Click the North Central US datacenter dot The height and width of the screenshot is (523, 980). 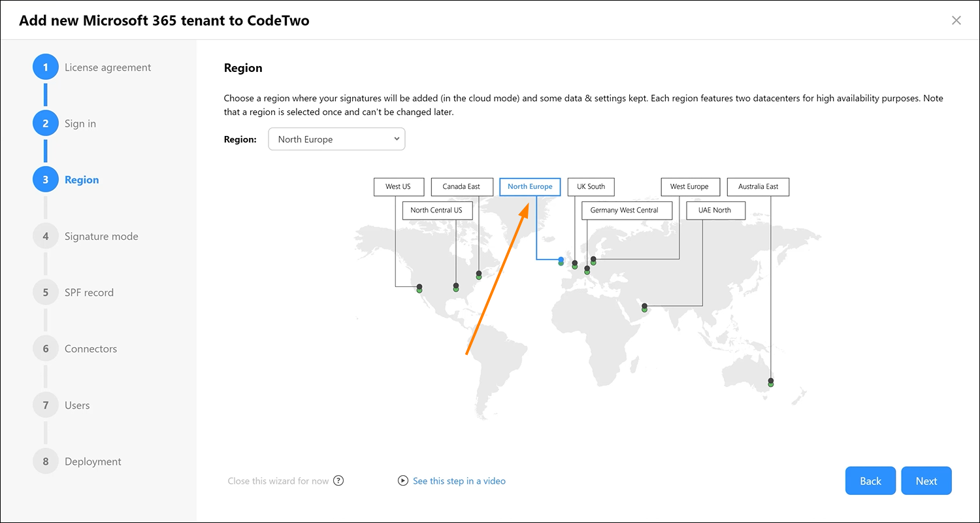pyautogui.click(x=456, y=288)
